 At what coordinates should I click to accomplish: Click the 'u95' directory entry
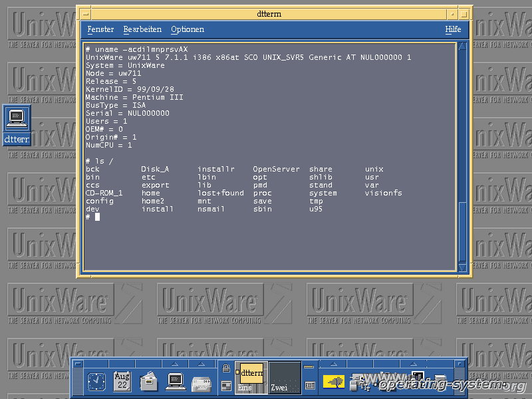click(x=316, y=209)
